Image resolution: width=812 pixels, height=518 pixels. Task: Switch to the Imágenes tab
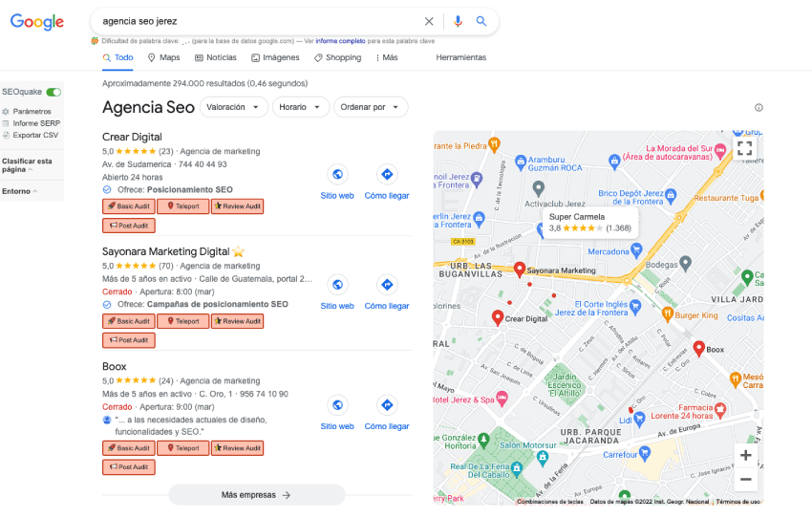275,57
